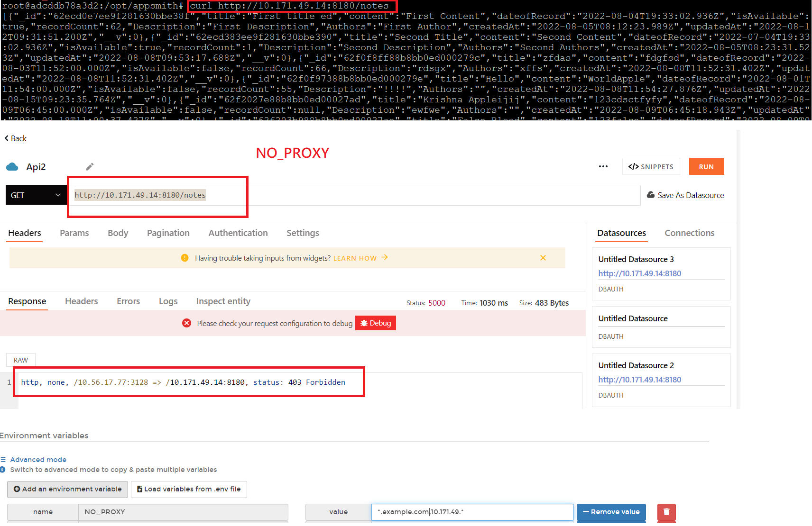Delete the variable with the red trash icon
The height and width of the screenshot is (526, 812).
click(666, 512)
